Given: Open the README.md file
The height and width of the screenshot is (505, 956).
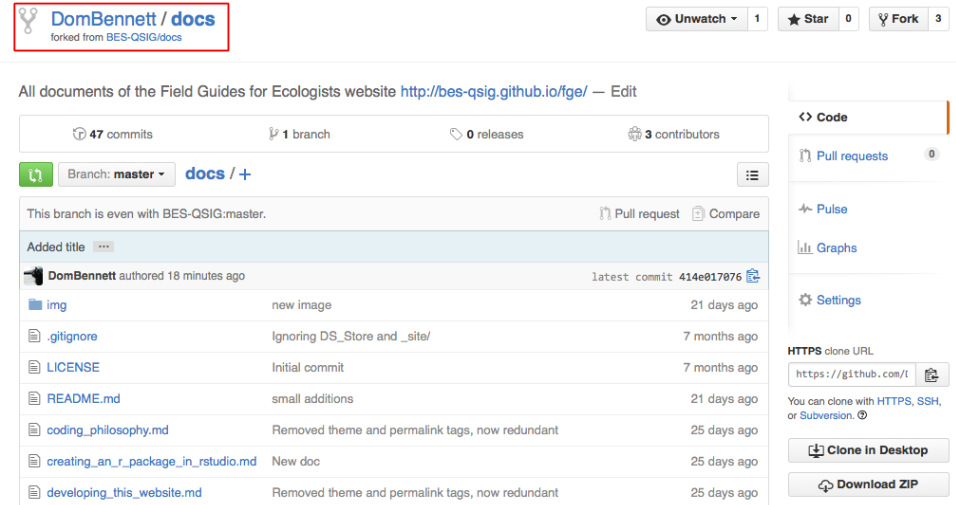Looking at the screenshot, I should click(x=84, y=399).
